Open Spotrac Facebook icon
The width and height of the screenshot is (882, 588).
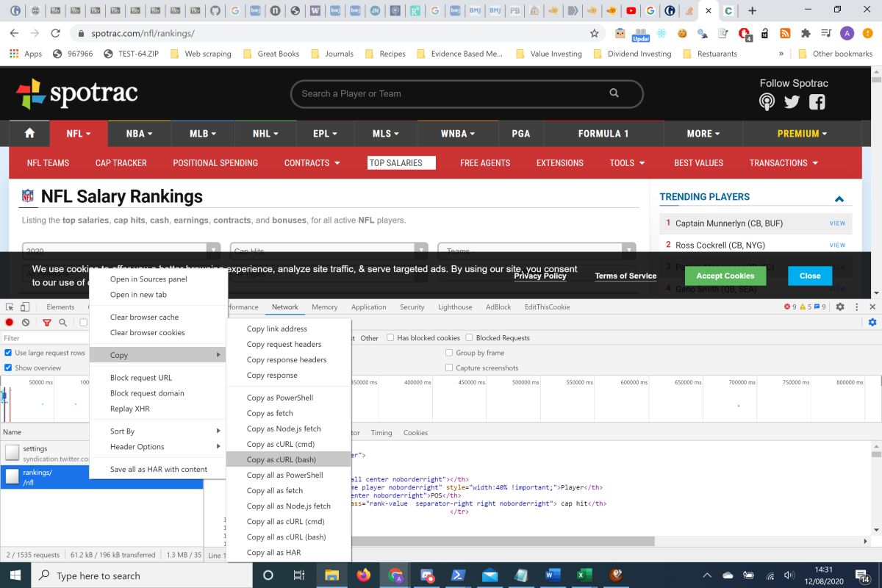[817, 102]
